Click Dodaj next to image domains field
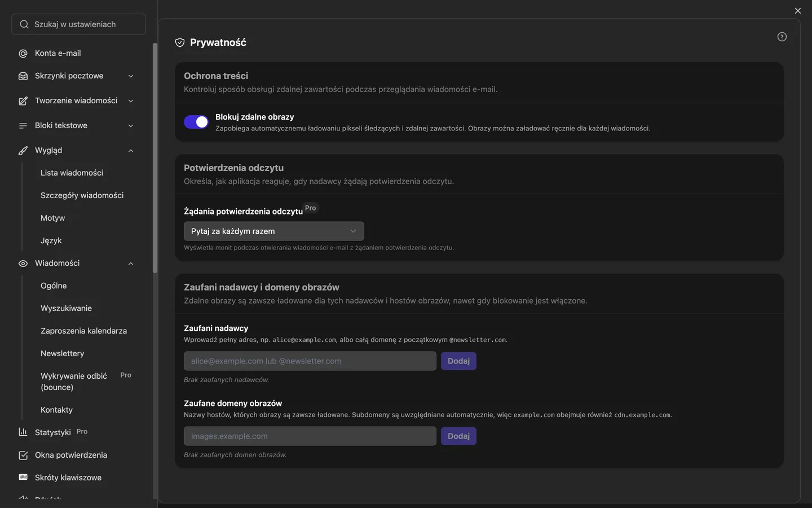812x508 pixels. pos(458,436)
